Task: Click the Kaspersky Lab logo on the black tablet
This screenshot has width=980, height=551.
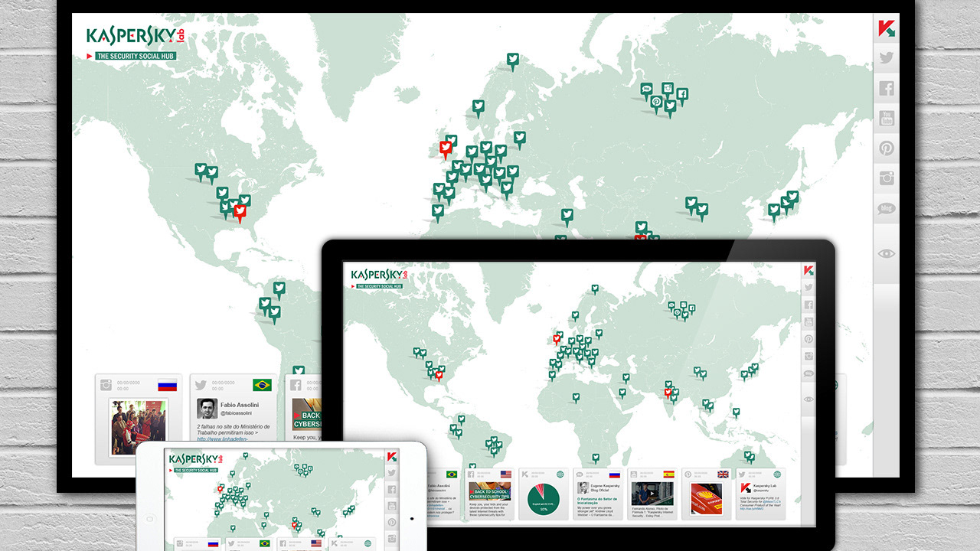Action: [x=380, y=274]
